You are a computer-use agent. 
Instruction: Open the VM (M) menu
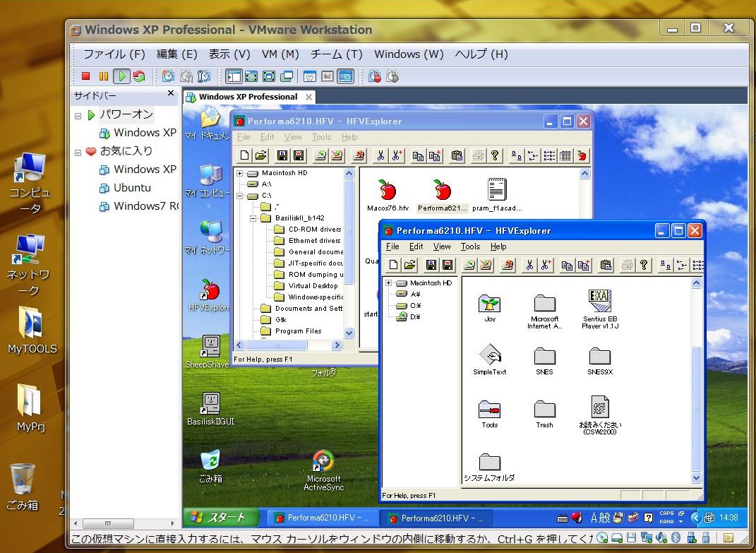click(280, 54)
